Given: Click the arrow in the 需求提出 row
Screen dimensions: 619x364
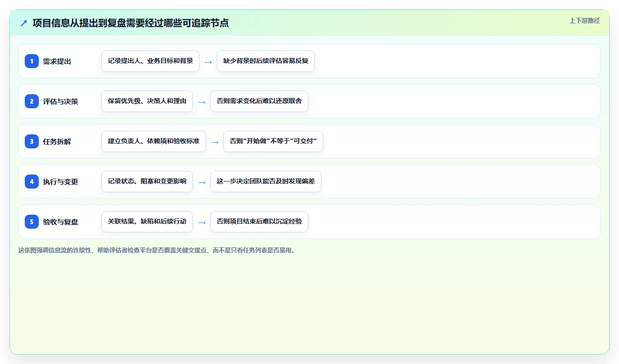Looking at the screenshot, I should click(208, 62).
